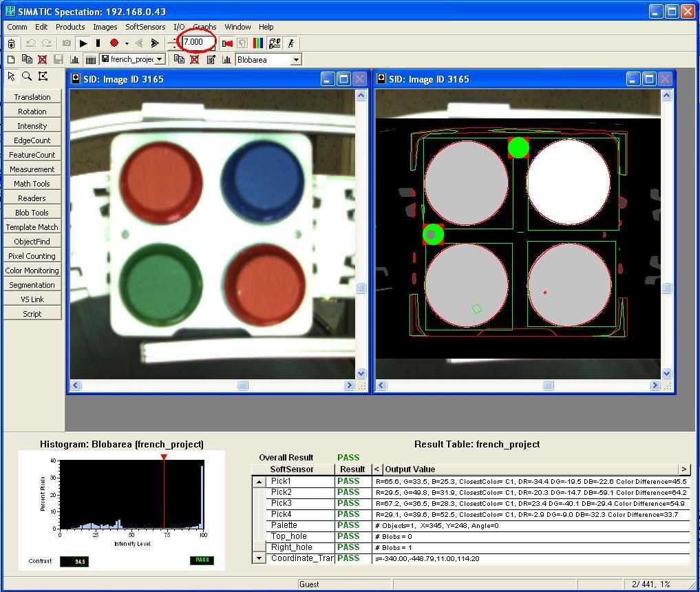The height and width of the screenshot is (592, 700).
Task: Toggle the result table grid icon
Action: 91,60
